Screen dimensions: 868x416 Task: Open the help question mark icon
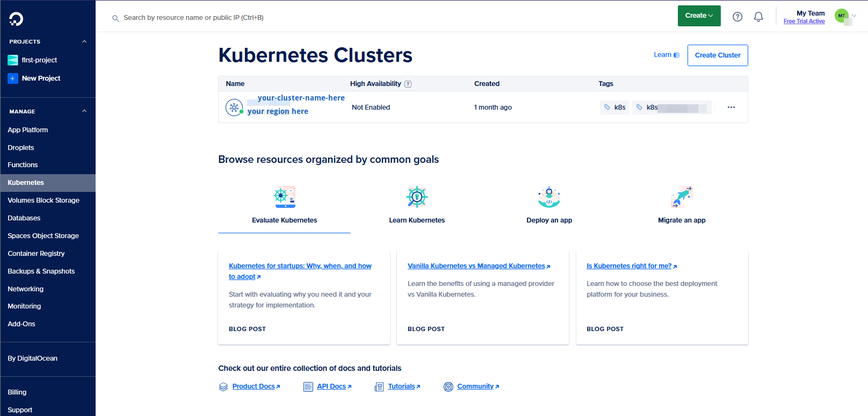click(x=737, y=17)
